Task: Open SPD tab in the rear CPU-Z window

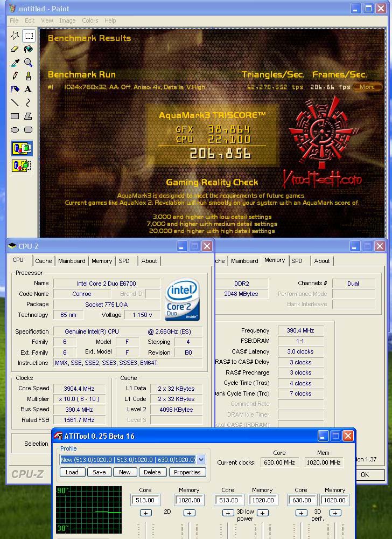Action: 297,261
